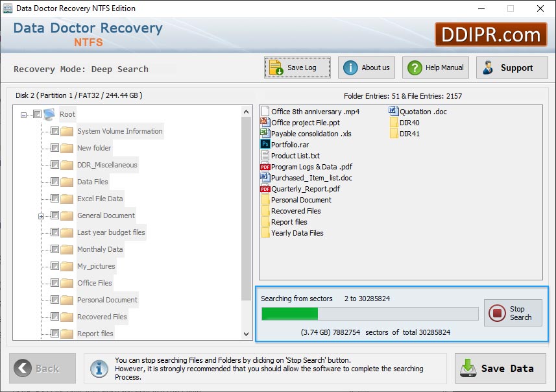Check the DDR_Miscellaneous checkbox
556x392 pixels.
54,165
